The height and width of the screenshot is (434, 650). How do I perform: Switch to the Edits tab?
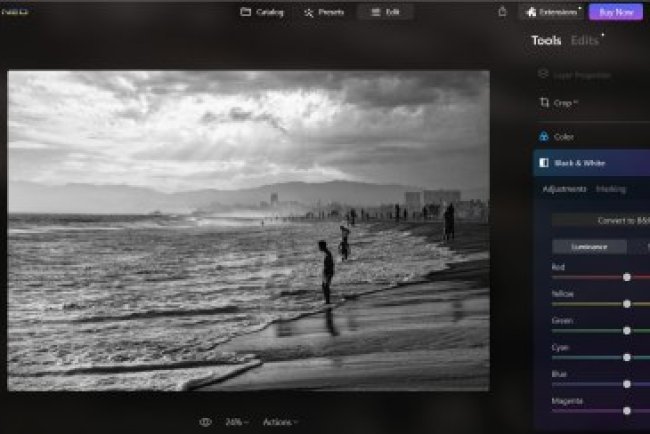tap(585, 41)
